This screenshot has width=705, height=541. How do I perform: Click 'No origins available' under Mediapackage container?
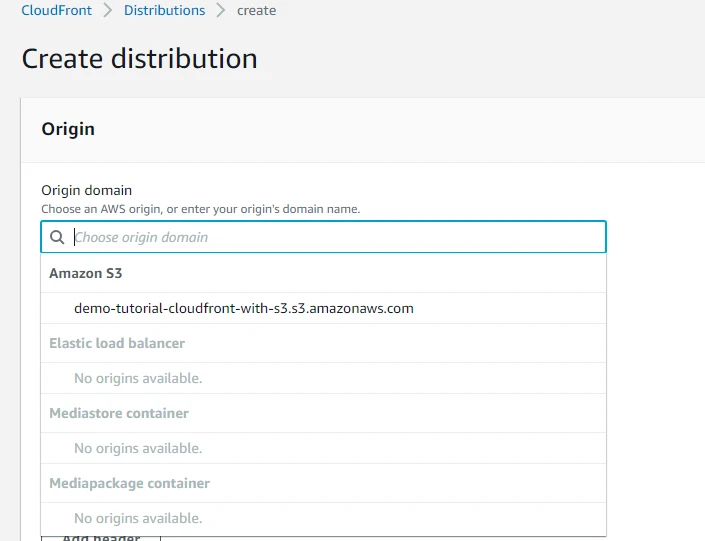pos(138,518)
